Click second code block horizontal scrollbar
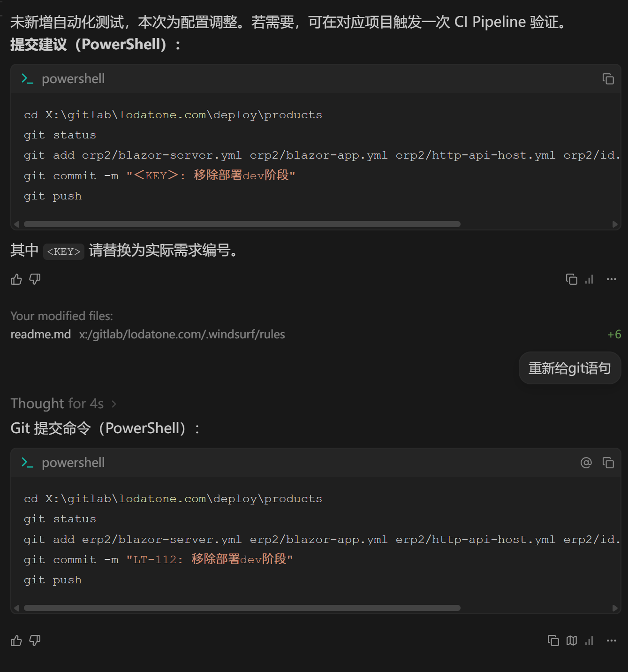 point(242,608)
